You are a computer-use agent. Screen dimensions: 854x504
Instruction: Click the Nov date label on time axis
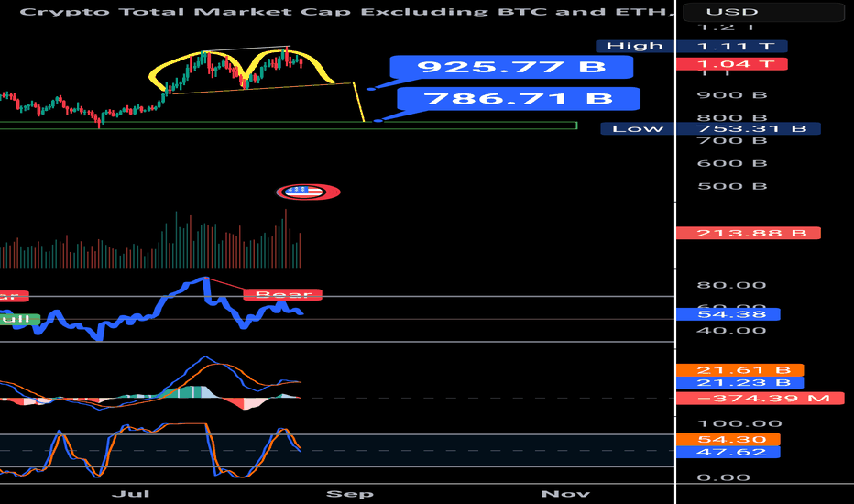coord(565,494)
